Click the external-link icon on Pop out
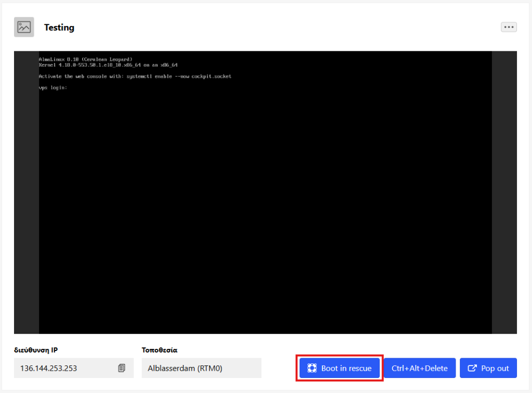Viewport: 532px width, 393px height. coord(472,368)
